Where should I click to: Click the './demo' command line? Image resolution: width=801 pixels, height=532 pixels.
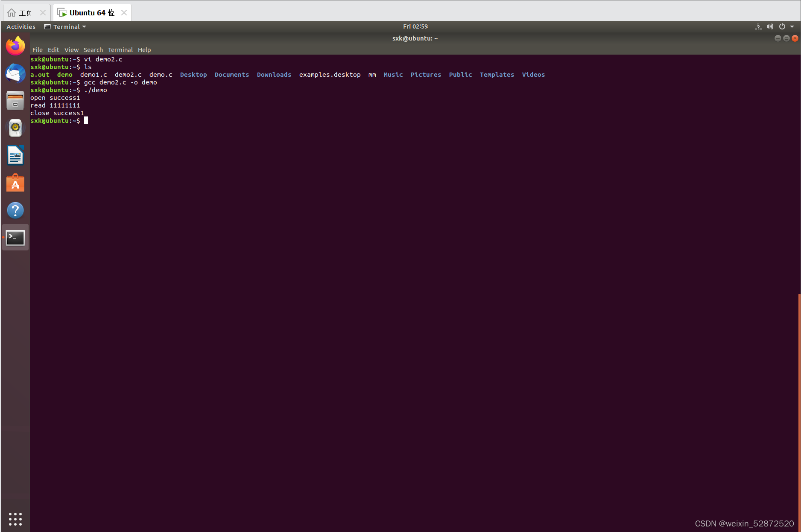tap(96, 90)
